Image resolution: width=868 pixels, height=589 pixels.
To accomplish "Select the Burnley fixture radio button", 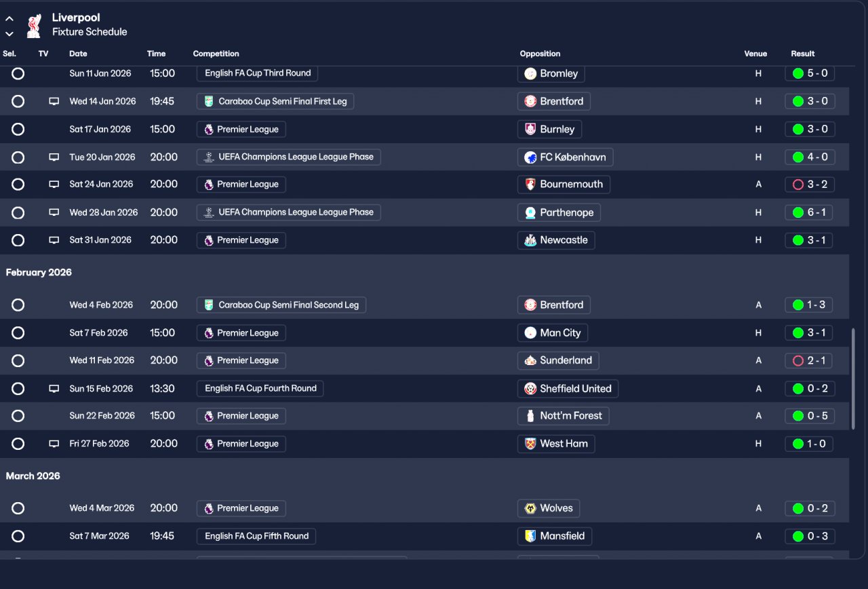I will coord(18,129).
